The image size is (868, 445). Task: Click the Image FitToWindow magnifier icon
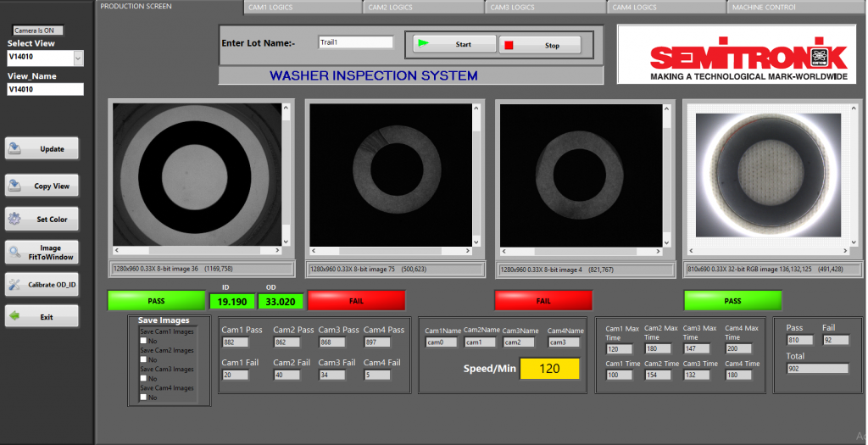pos(14,252)
